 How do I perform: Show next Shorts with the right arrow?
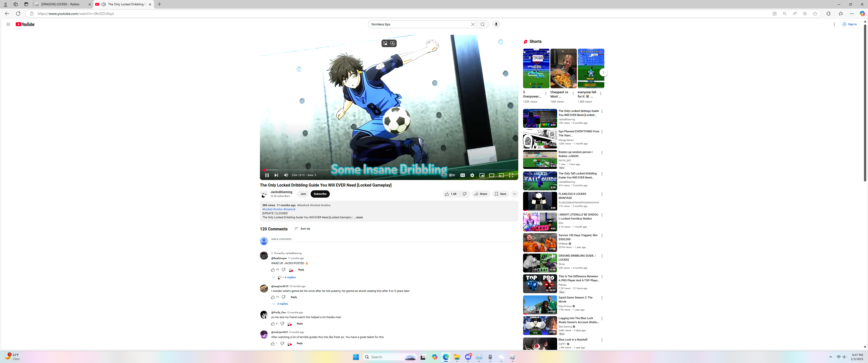tap(603, 72)
